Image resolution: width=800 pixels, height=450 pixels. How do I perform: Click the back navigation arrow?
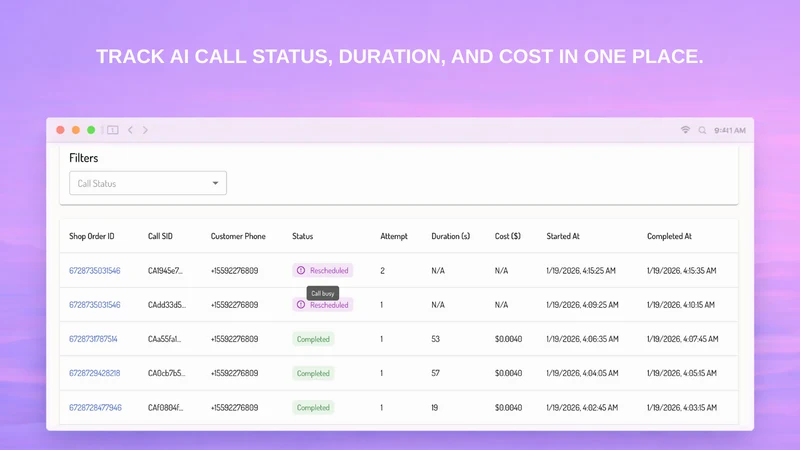[x=131, y=130]
